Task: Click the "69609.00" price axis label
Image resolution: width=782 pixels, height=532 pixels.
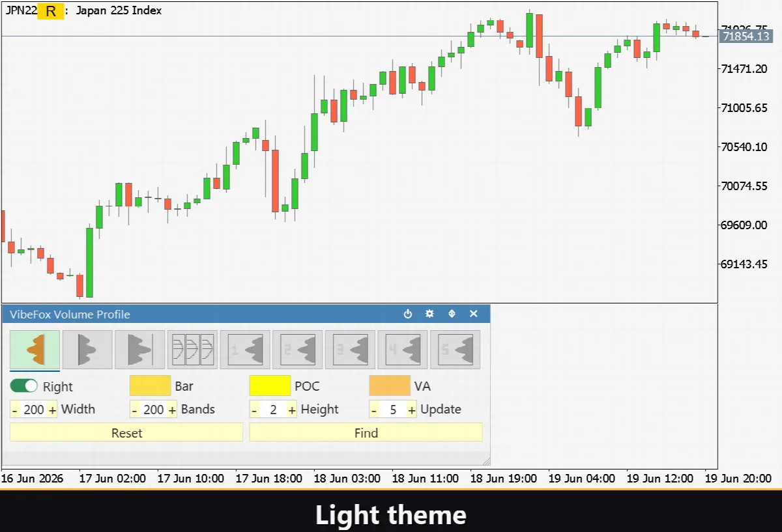Action: 744,225
